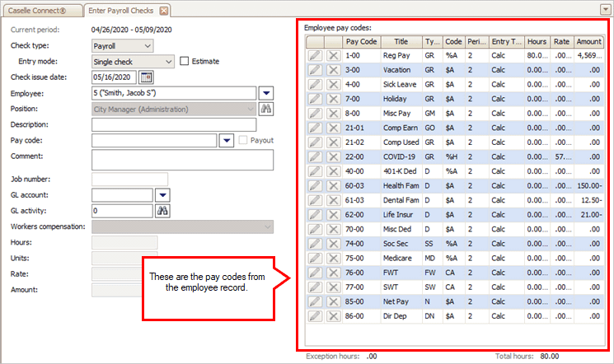Viewport: 614px width, 364px height.
Task: Toggle the Payout checkbox
Action: [243, 141]
